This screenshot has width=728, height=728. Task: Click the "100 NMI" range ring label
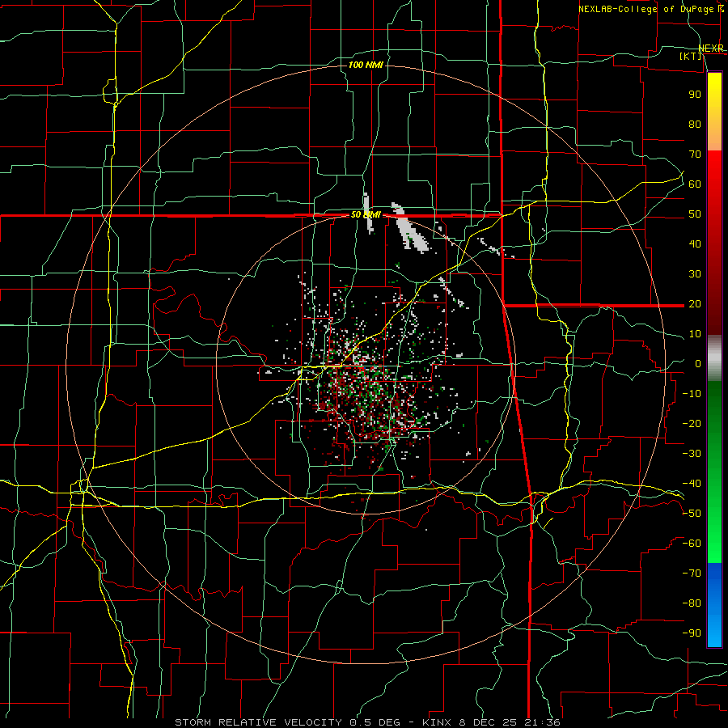point(366,65)
